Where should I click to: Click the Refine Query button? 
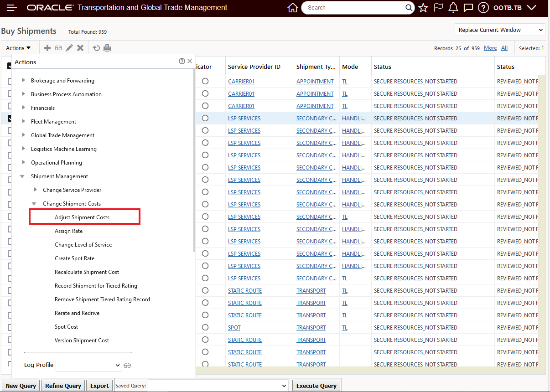[63, 386]
